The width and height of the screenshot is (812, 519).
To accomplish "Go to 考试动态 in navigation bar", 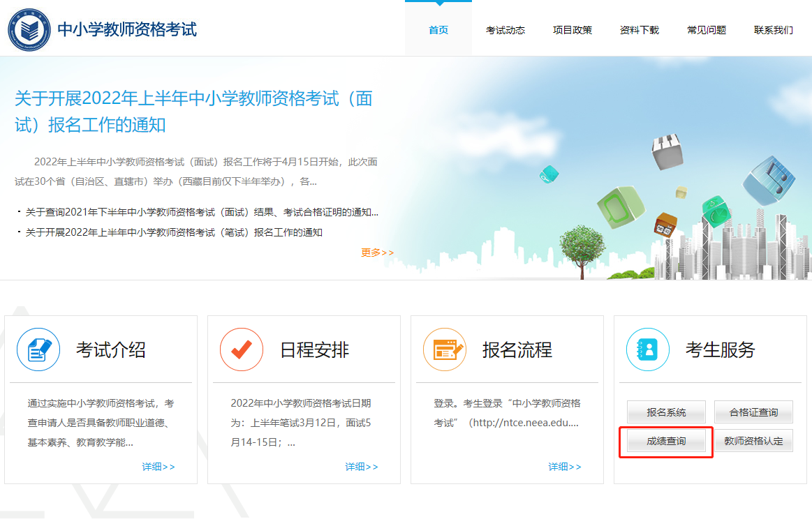I will (505, 30).
